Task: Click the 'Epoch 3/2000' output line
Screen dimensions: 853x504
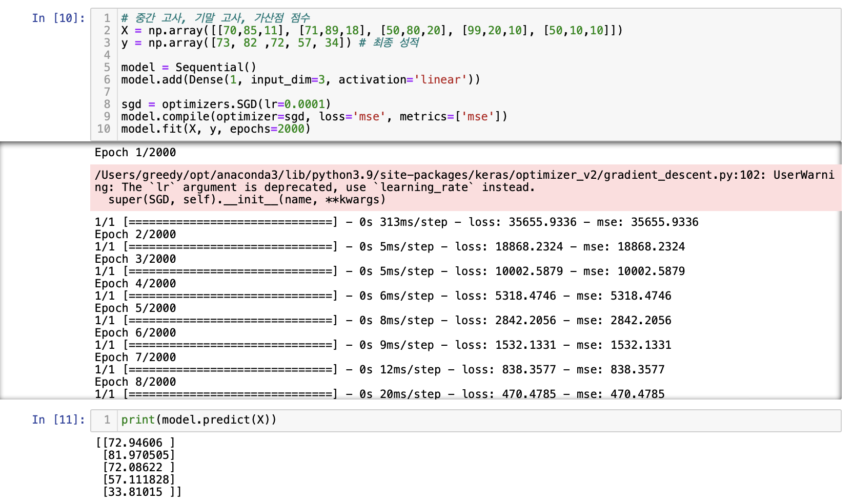Action: (x=135, y=259)
